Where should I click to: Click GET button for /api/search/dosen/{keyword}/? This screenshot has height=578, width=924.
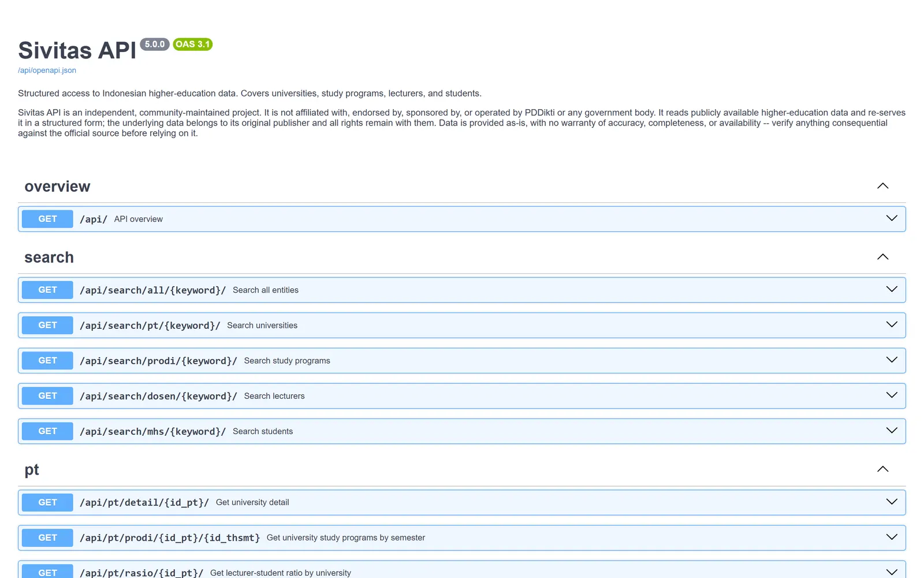47,396
